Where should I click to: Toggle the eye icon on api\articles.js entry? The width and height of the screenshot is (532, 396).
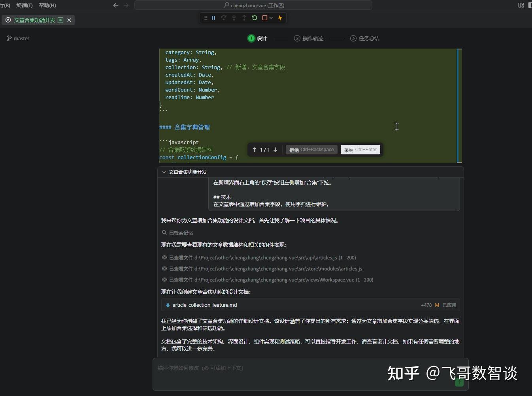tap(164, 257)
